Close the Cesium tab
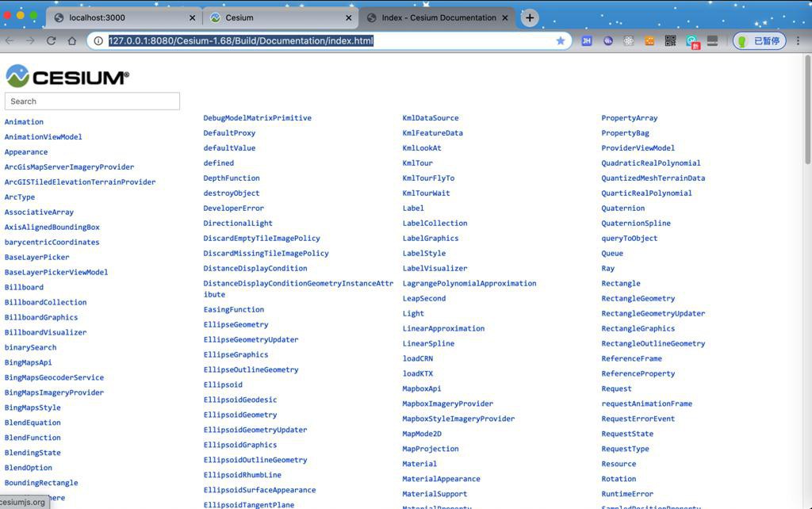812x509 pixels. click(x=349, y=17)
